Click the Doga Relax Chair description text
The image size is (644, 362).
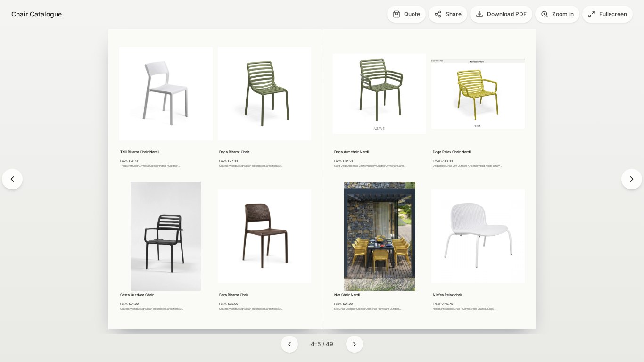(x=467, y=166)
